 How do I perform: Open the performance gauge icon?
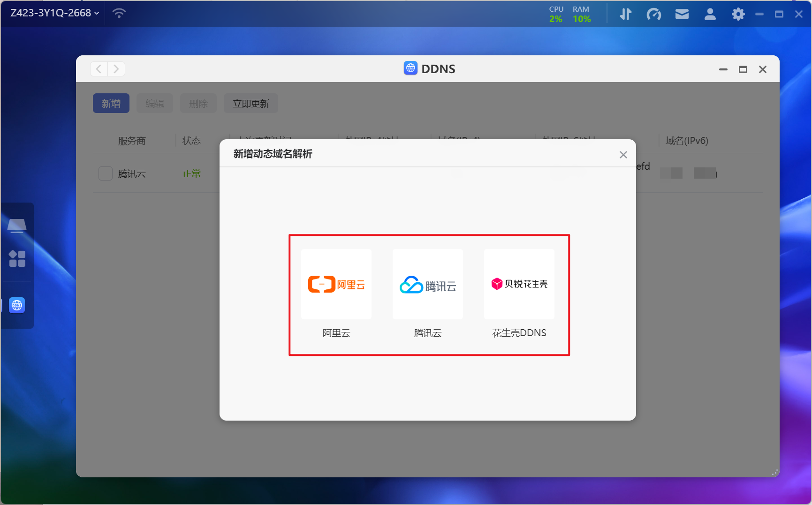654,14
